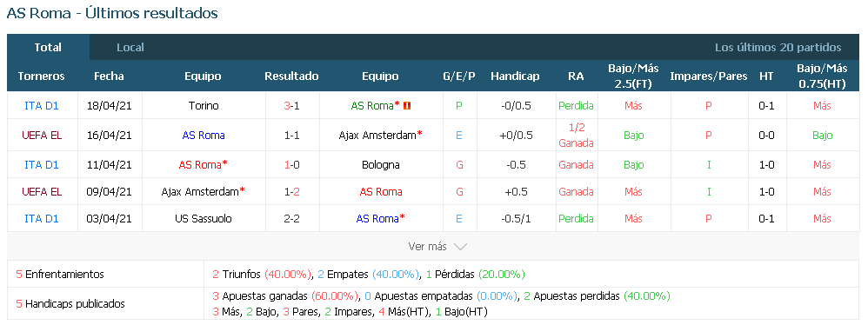This screenshot has height=325, width=868.
Task: Open UEFA EL tournament link dated 16/04/21
Action: (x=42, y=136)
